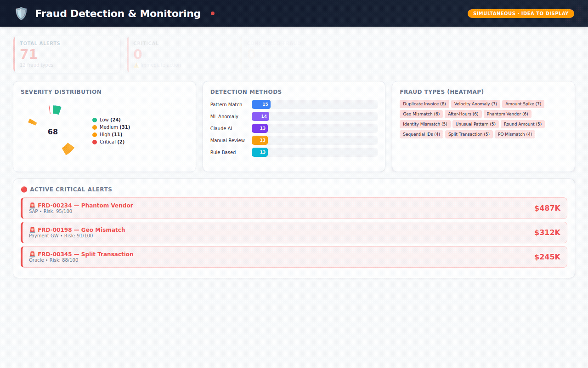The image size is (588, 368).
Task: Click the siren icon on FRD-00198 alert
Action: pyautogui.click(x=32, y=230)
